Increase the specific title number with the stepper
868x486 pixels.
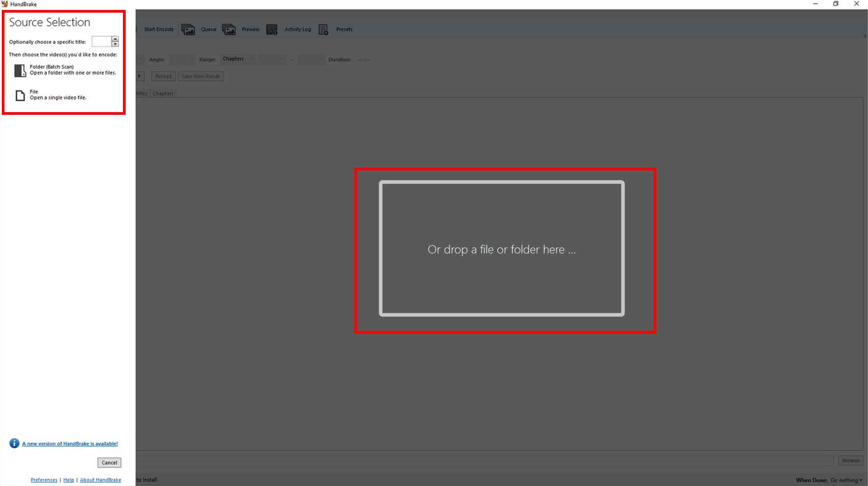pyautogui.click(x=115, y=39)
